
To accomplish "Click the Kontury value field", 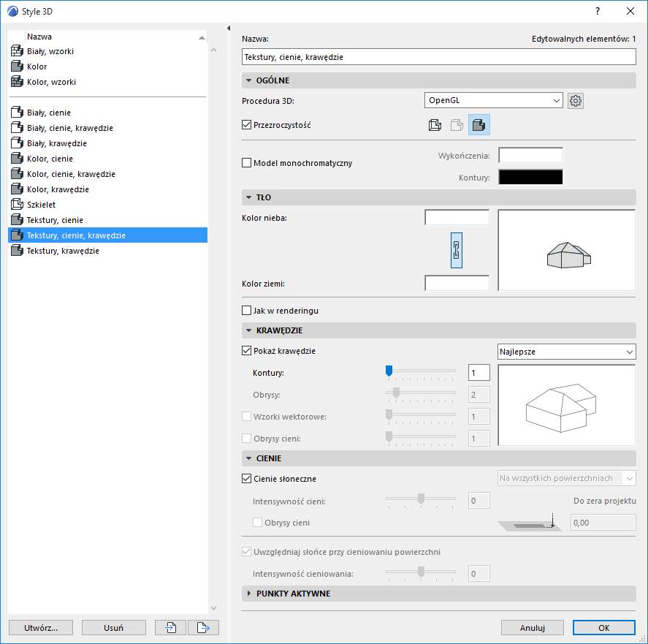I will click(479, 372).
